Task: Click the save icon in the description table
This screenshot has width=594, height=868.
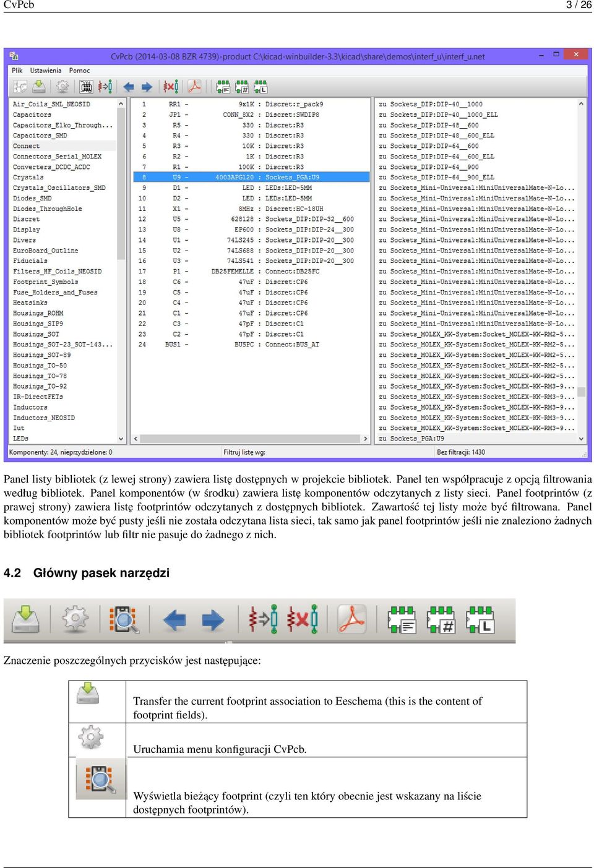Action: pyautogui.click(x=88, y=694)
